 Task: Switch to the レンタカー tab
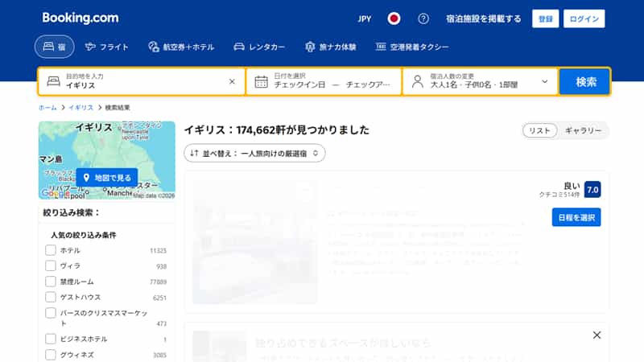(259, 47)
